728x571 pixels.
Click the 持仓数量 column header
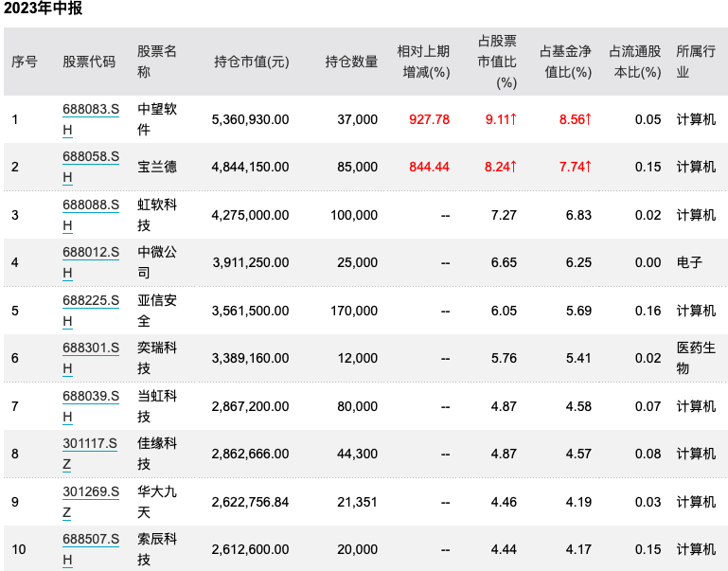click(351, 62)
